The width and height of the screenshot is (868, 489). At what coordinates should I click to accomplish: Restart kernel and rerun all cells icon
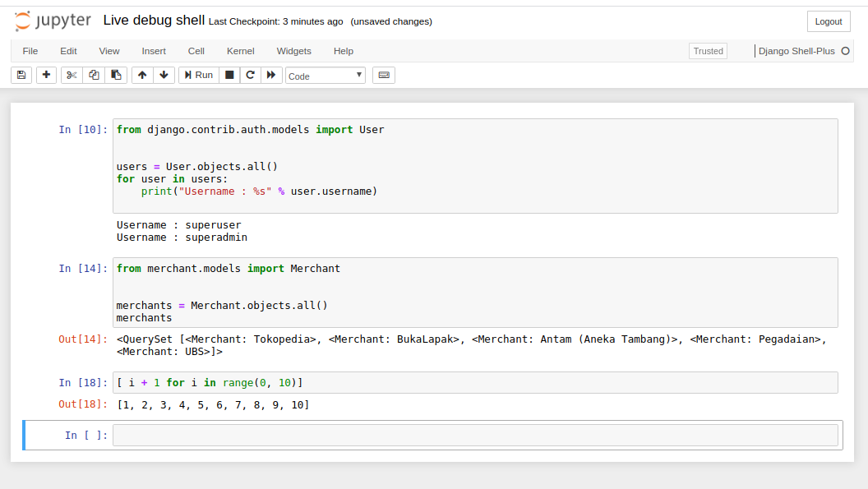click(x=271, y=76)
